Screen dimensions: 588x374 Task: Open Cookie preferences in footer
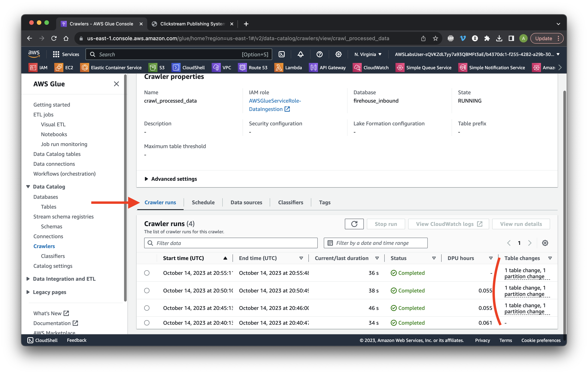(541, 340)
